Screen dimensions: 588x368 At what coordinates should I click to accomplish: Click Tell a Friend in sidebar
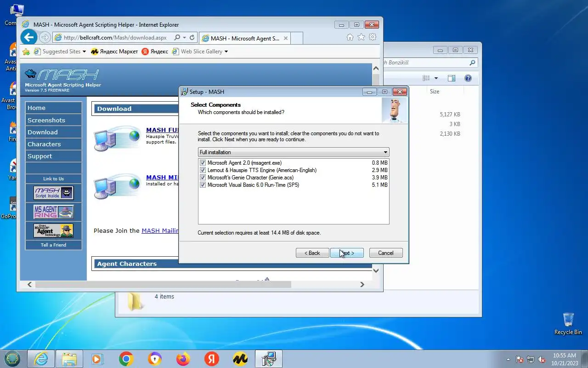click(54, 245)
